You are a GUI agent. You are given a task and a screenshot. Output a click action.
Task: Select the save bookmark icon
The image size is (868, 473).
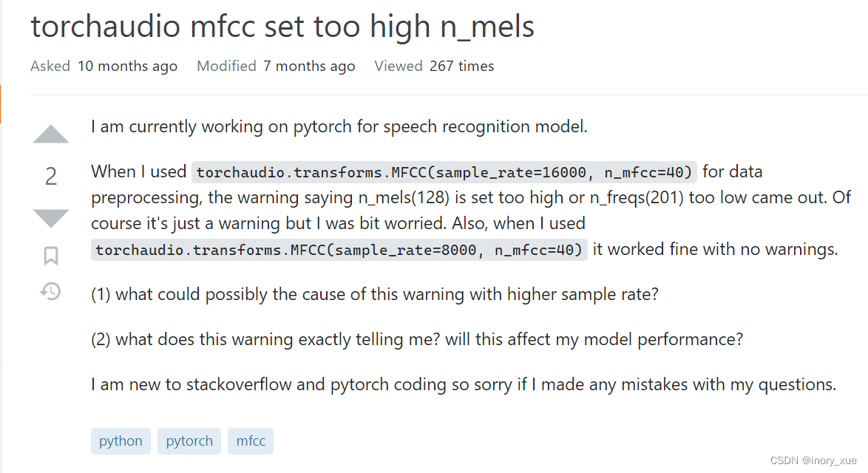click(50, 255)
